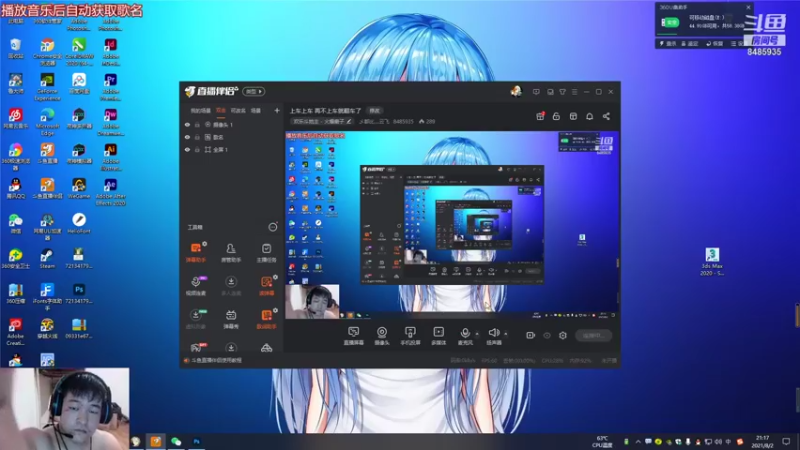Switch to the first scene tab

tap(201, 111)
